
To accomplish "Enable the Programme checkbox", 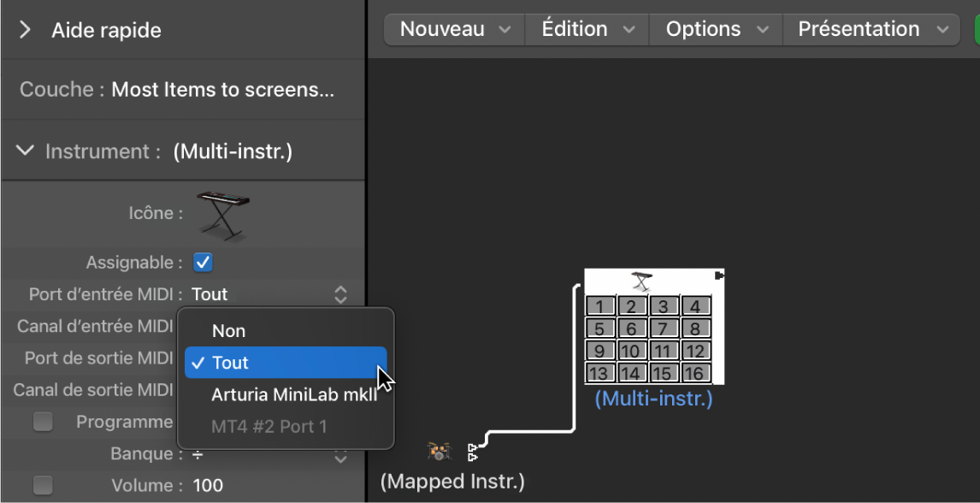I will click(43, 422).
